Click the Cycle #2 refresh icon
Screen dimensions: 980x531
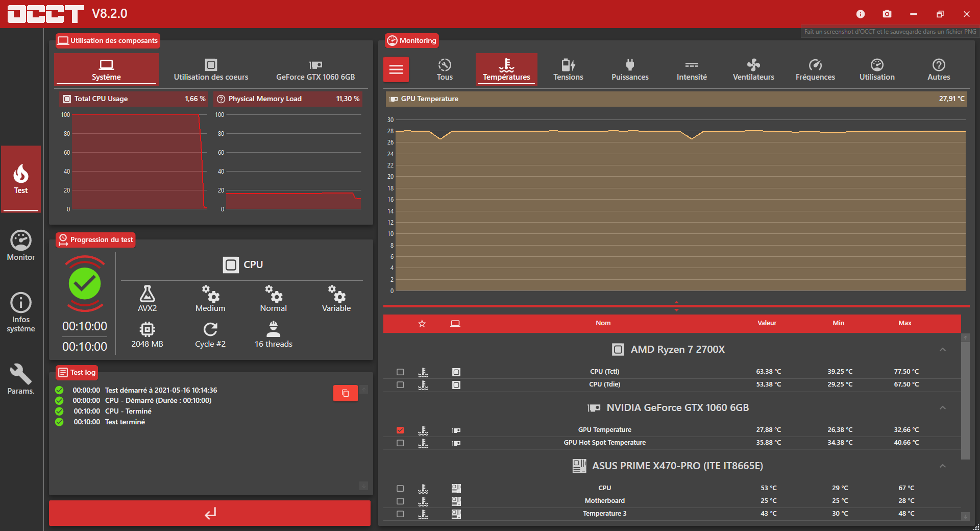210,329
